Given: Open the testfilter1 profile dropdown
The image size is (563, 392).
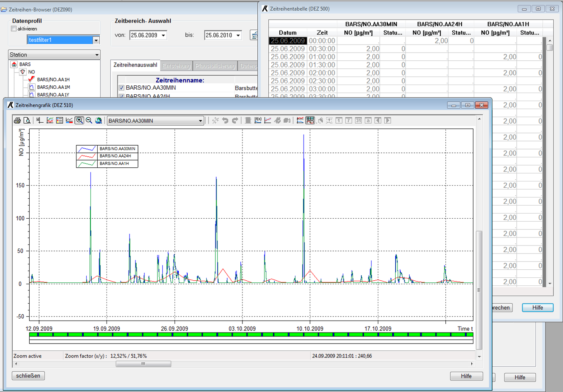Looking at the screenshot, I should (96, 40).
